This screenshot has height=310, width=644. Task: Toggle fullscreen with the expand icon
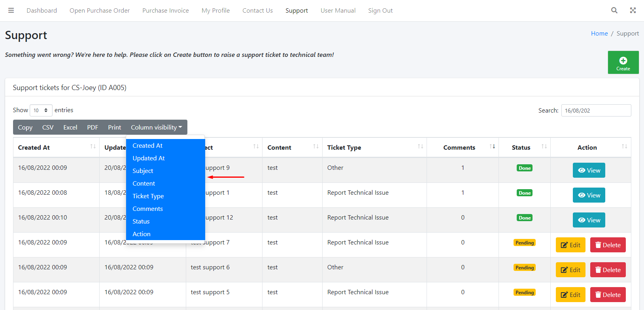point(633,11)
